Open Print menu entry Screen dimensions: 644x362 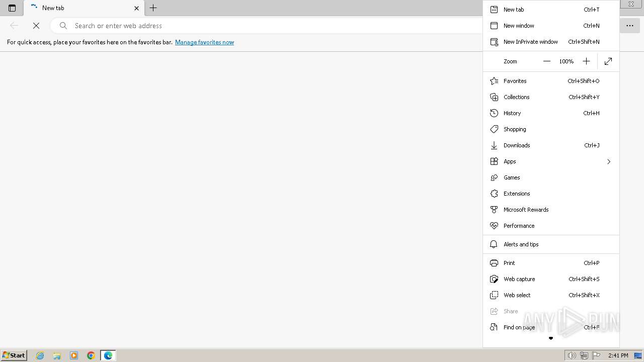click(551, 263)
